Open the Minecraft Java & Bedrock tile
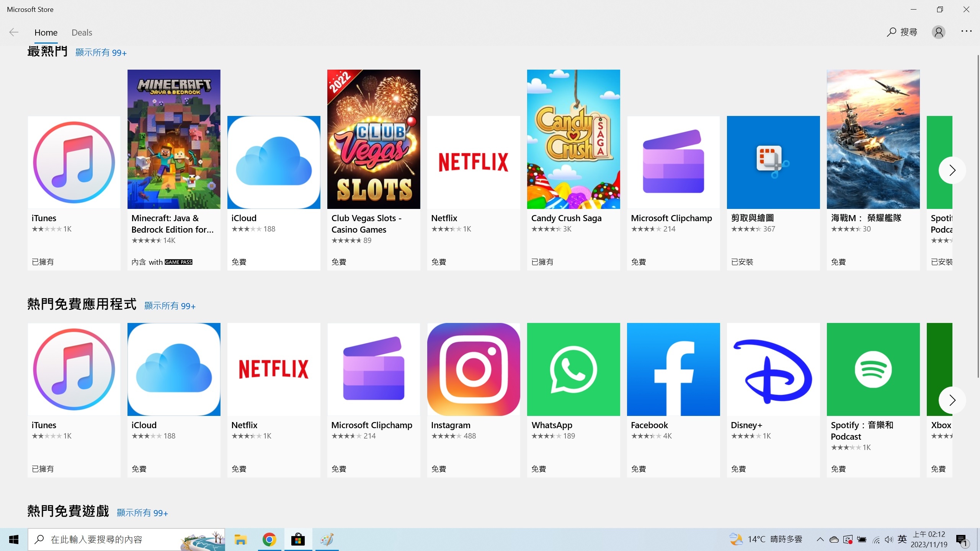 pyautogui.click(x=174, y=139)
